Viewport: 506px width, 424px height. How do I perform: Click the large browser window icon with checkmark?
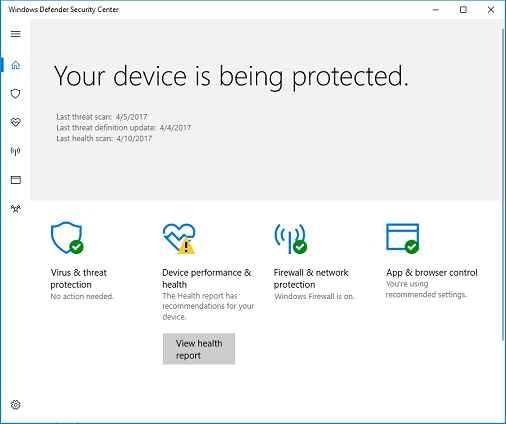402,238
